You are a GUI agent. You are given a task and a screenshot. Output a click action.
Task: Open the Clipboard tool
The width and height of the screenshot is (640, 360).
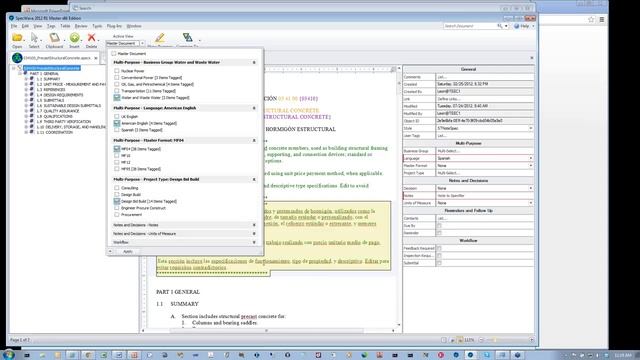[54, 38]
